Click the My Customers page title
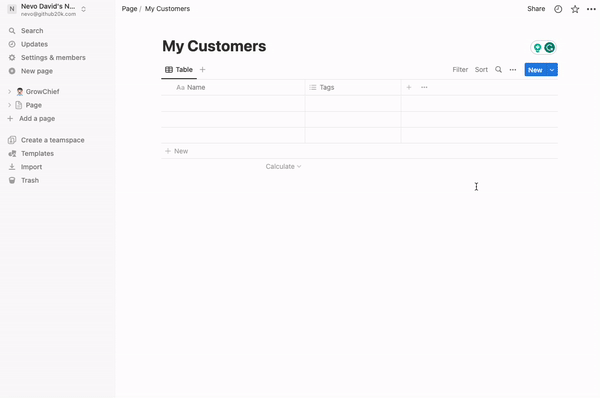The width and height of the screenshot is (600, 398). tap(214, 46)
